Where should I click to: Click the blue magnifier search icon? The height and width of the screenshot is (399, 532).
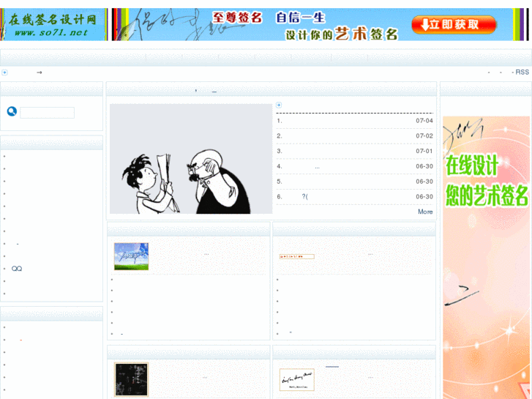(12, 111)
